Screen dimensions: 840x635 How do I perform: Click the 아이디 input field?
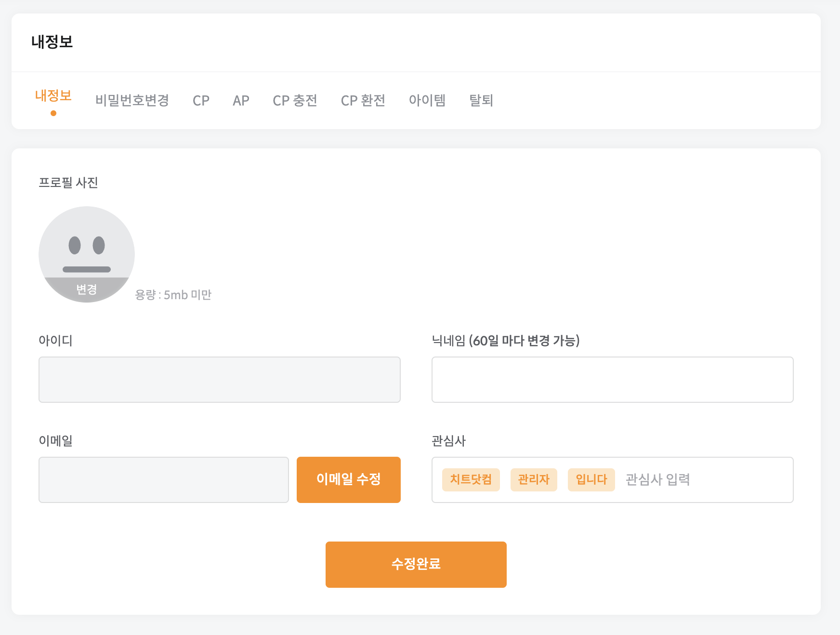click(220, 380)
